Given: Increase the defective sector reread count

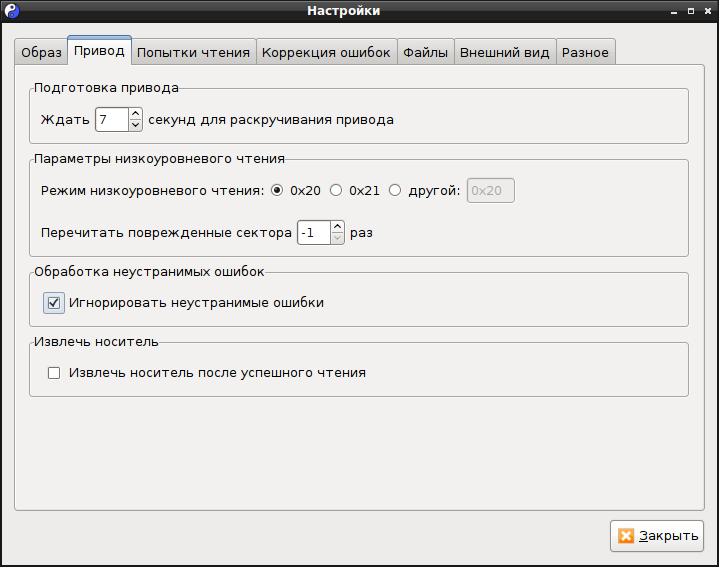Looking at the screenshot, I should (337, 226).
